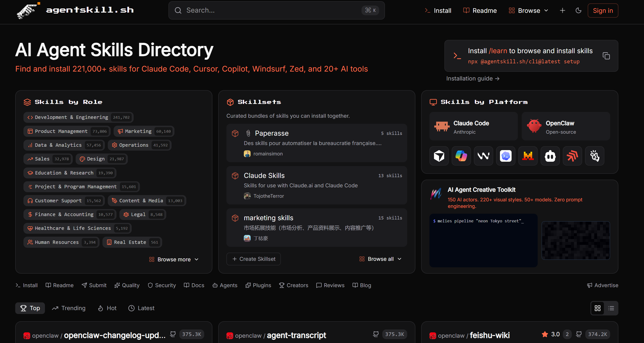Image resolution: width=644 pixels, height=343 pixels.
Task: Select the Copilot platform icon
Action: (x=461, y=156)
